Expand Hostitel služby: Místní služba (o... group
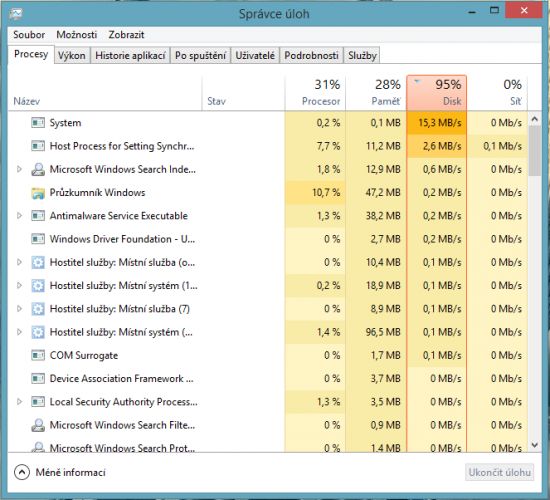 (19, 262)
